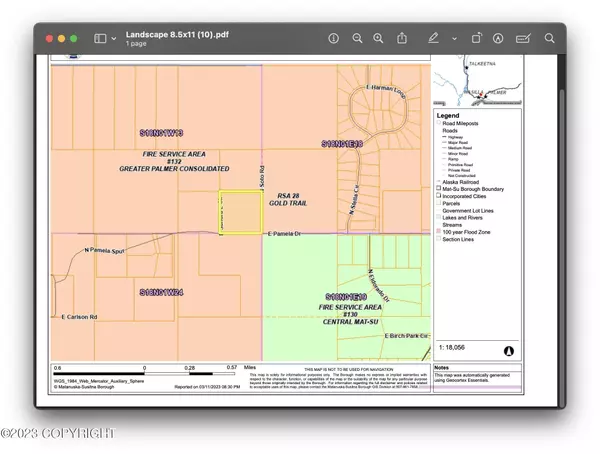Click the 100 year Flood Zone legend swatch
The image size is (600, 454).
click(x=438, y=231)
